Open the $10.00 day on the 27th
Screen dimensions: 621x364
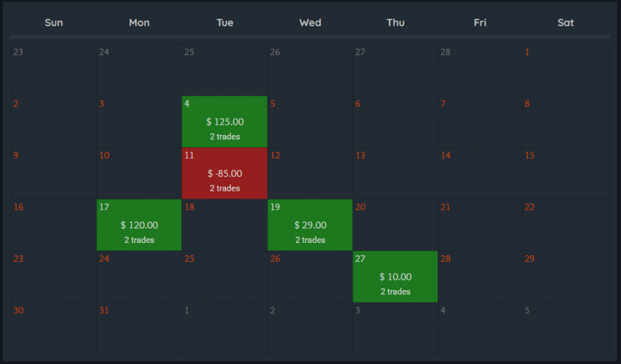pos(395,277)
